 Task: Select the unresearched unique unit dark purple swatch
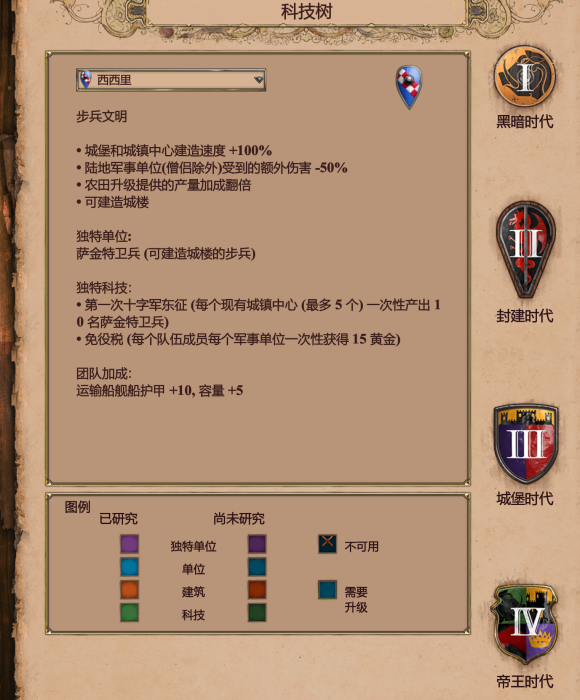257,544
